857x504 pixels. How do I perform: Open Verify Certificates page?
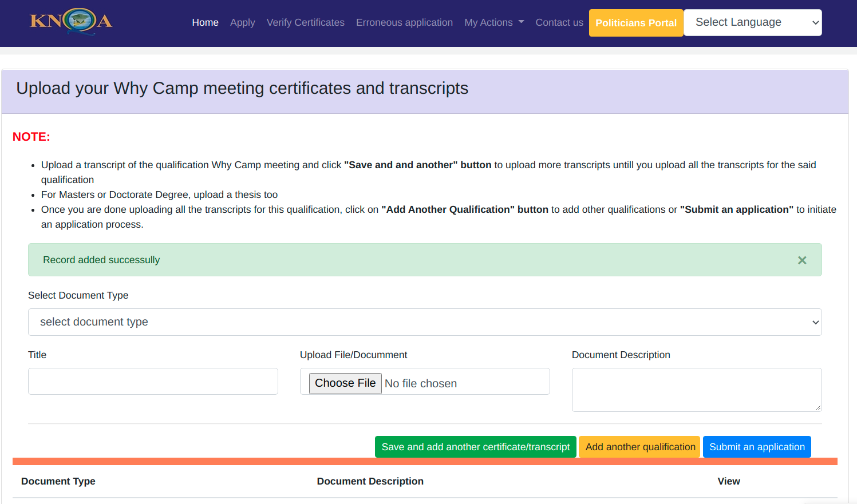[306, 22]
